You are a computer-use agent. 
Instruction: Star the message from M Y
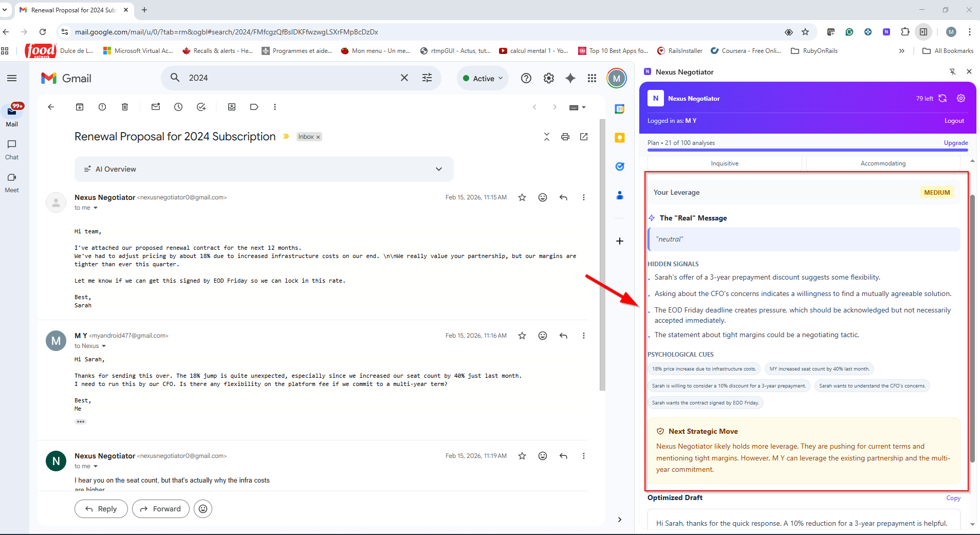click(x=522, y=336)
